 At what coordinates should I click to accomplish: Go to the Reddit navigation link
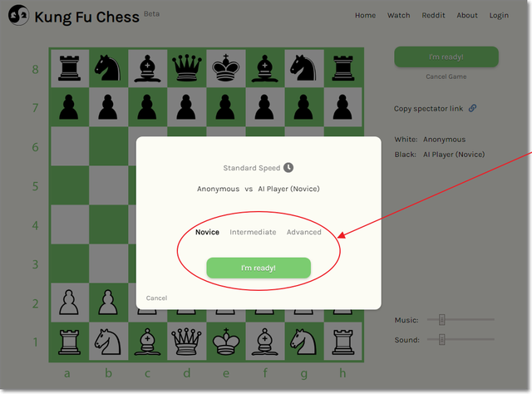tap(433, 15)
